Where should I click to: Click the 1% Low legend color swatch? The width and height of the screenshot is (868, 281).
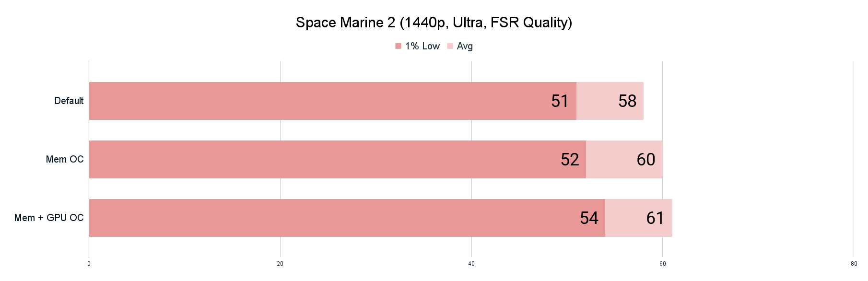tap(398, 46)
